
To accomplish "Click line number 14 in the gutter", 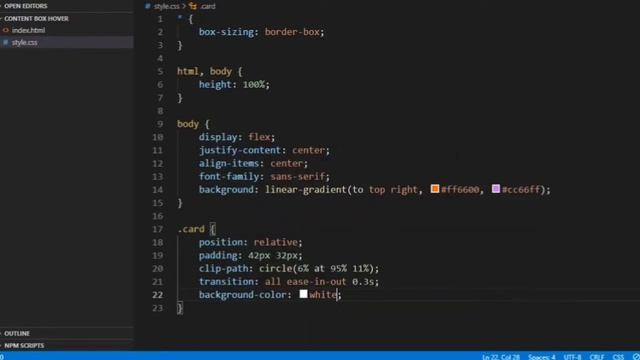I will pos(158,190).
